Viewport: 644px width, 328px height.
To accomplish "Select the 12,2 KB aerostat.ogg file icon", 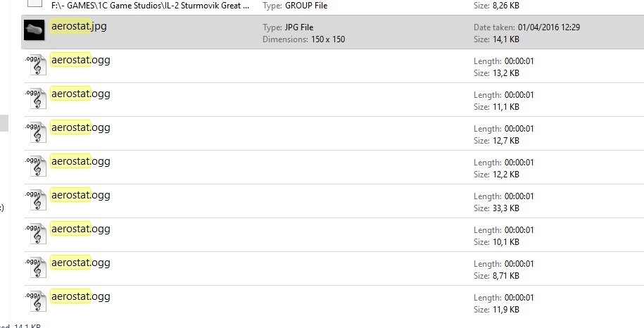I will click(x=35, y=167).
